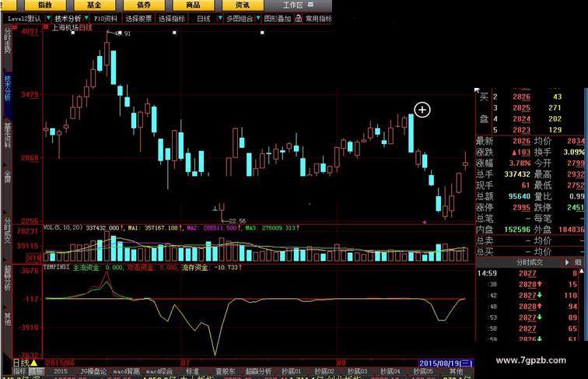Select the 模板 bottom tab
The height and width of the screenshot is (379, 588).
(37, 371)
